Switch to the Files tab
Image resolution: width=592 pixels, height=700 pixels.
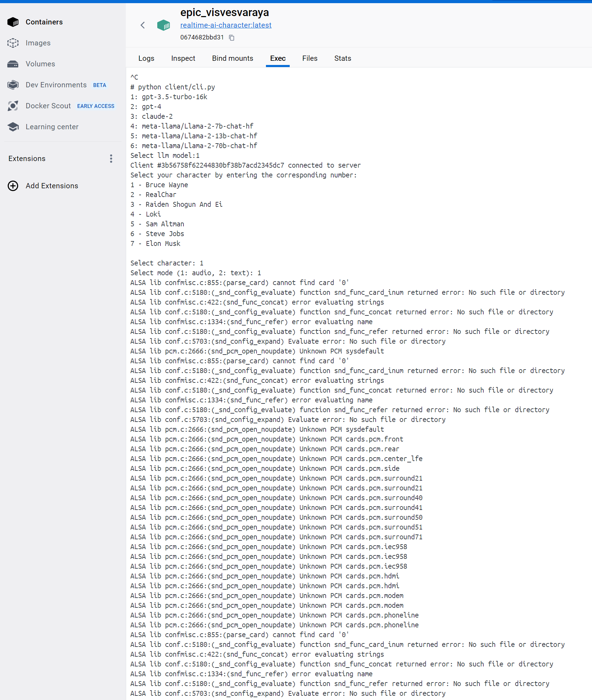310,58
